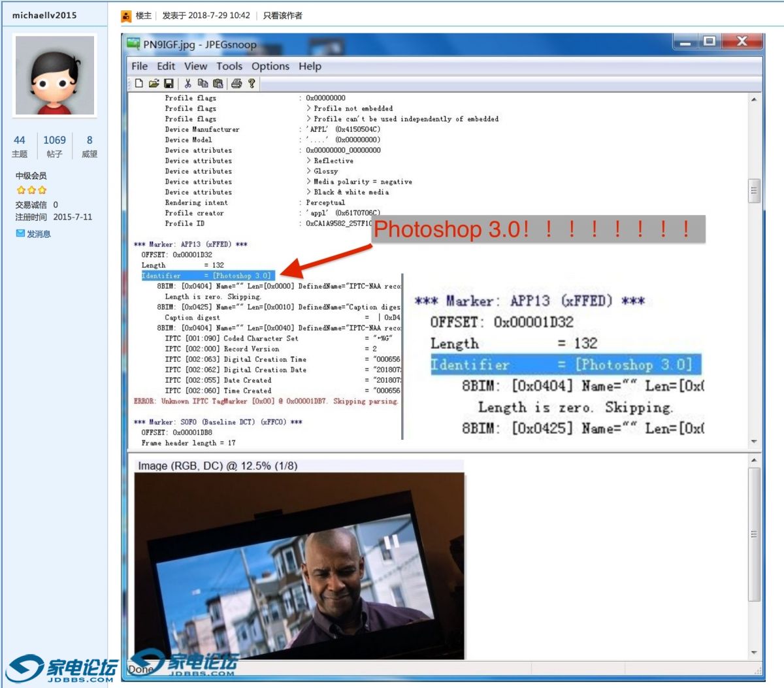Click the image pane scroll down arrow
The image size is (784, 688).
pyautogui.click(x=754, y=652)
